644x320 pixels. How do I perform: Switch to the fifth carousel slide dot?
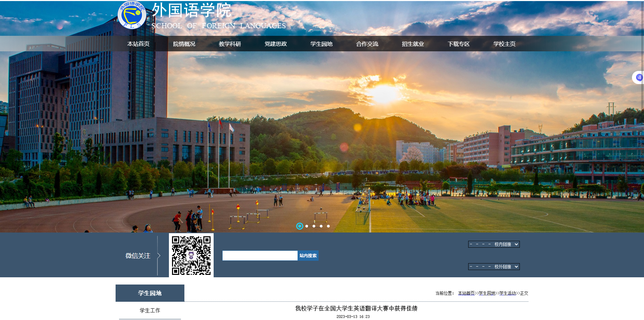click(328, 226)
